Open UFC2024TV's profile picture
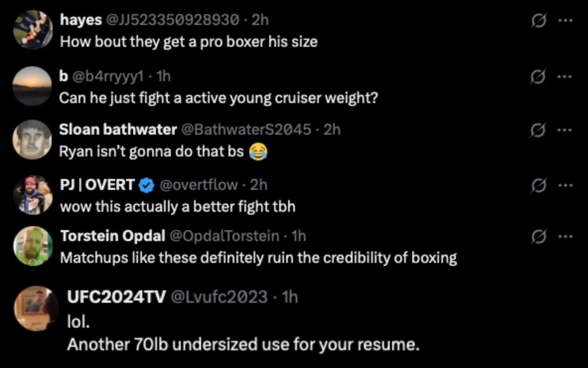This screenshot has width=588, height=368. point(35,308)
